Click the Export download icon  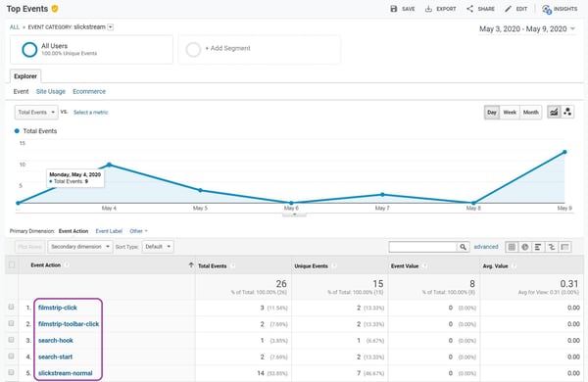(428, 9)
